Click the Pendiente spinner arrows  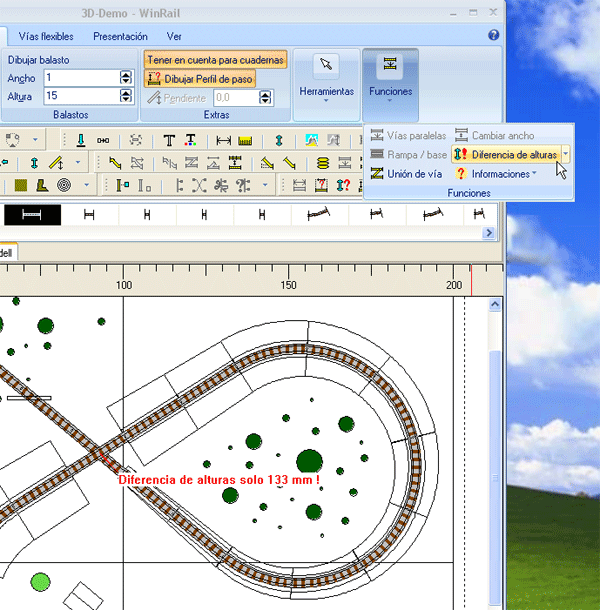click(x=265, y=98)
